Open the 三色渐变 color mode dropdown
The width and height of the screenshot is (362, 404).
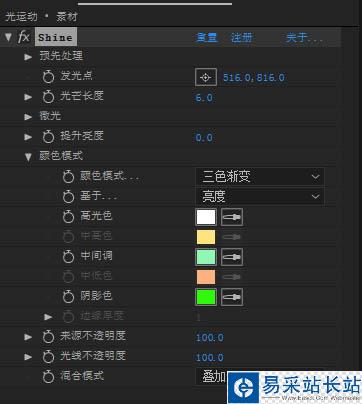tap(260, 177)
